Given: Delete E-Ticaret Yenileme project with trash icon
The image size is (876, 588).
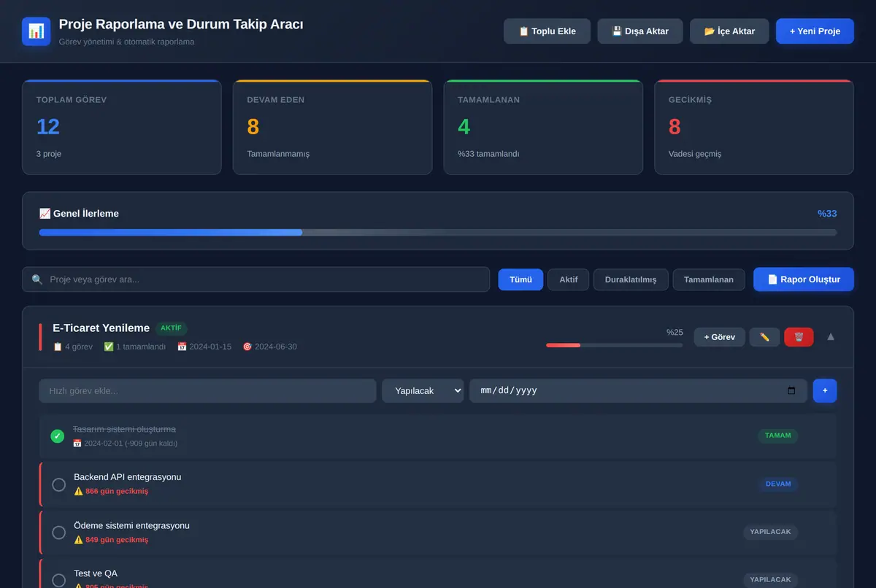Looking at the screenshot, I should [799, 337].
